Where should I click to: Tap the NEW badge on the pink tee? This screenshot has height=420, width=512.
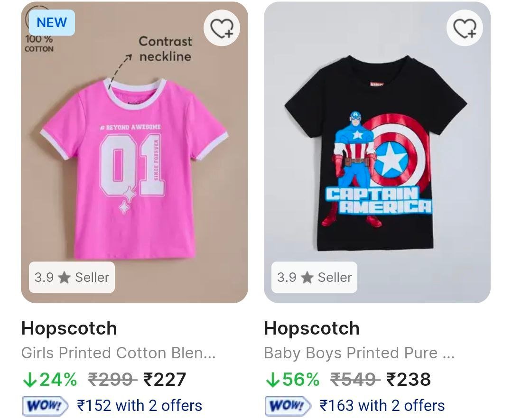(x=52, y=22)
